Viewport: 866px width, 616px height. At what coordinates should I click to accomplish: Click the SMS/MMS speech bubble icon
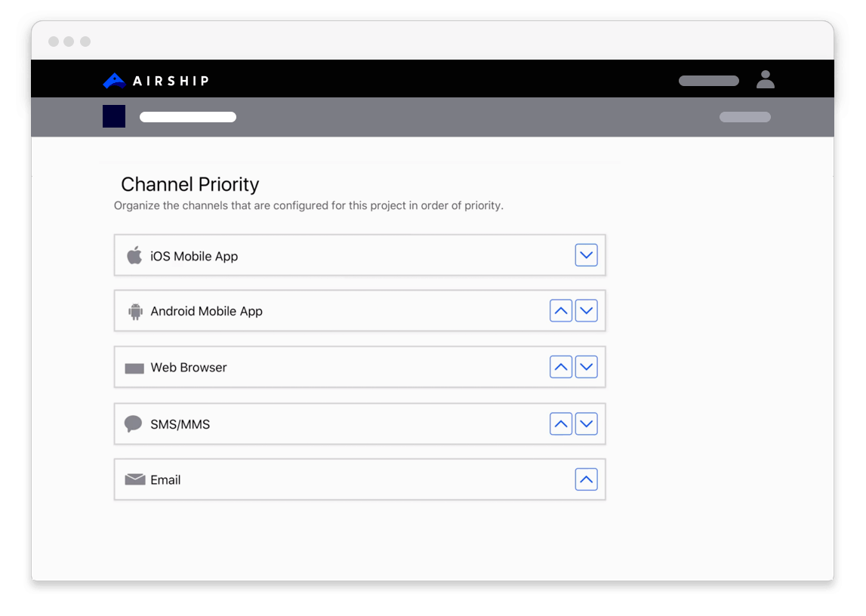tap(134, 423)
